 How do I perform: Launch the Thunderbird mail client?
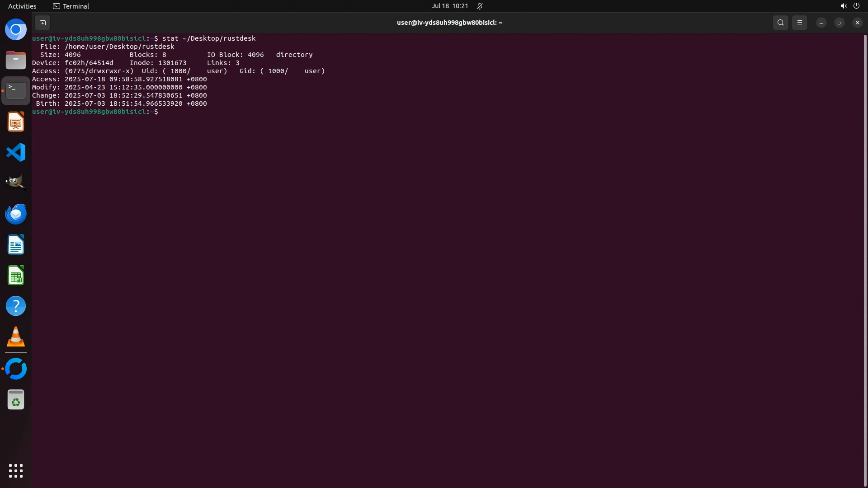click(16, 214)
